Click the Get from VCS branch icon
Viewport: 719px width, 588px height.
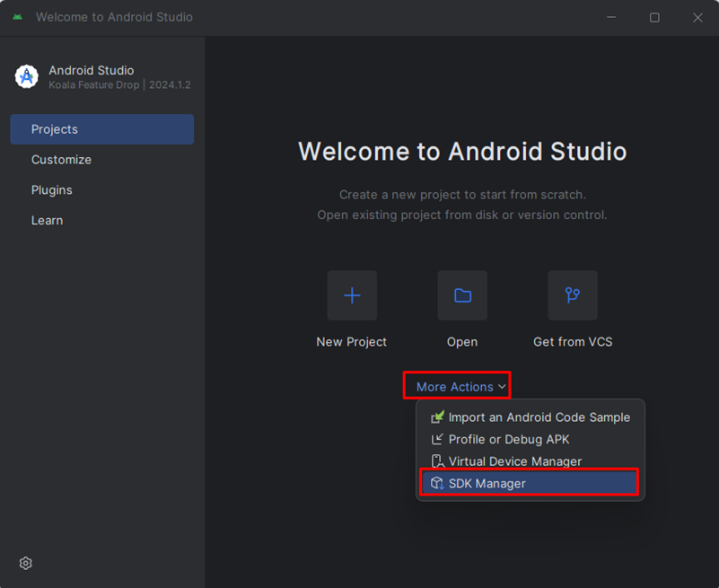(573, 295)
